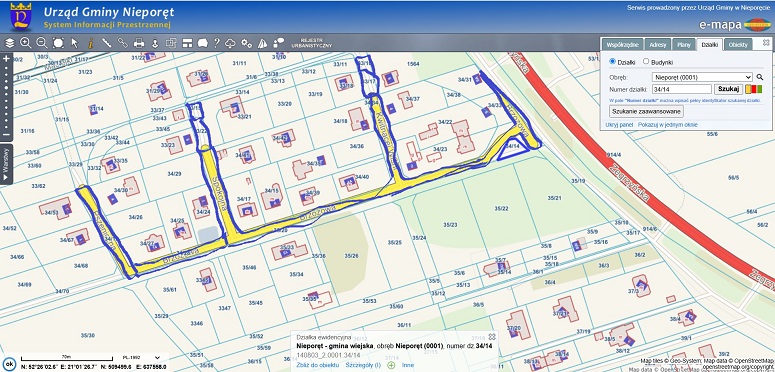Open the gears settings icon

click(x=246, y=43)
